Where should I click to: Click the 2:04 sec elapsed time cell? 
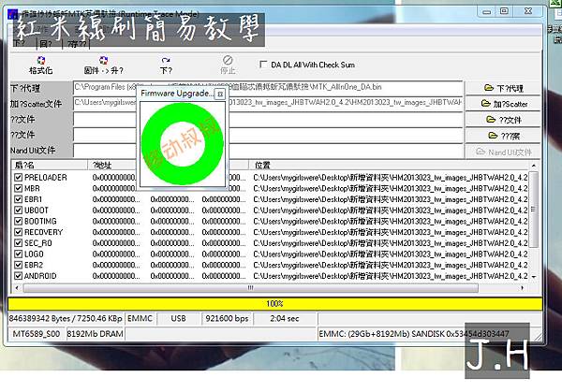285,318
